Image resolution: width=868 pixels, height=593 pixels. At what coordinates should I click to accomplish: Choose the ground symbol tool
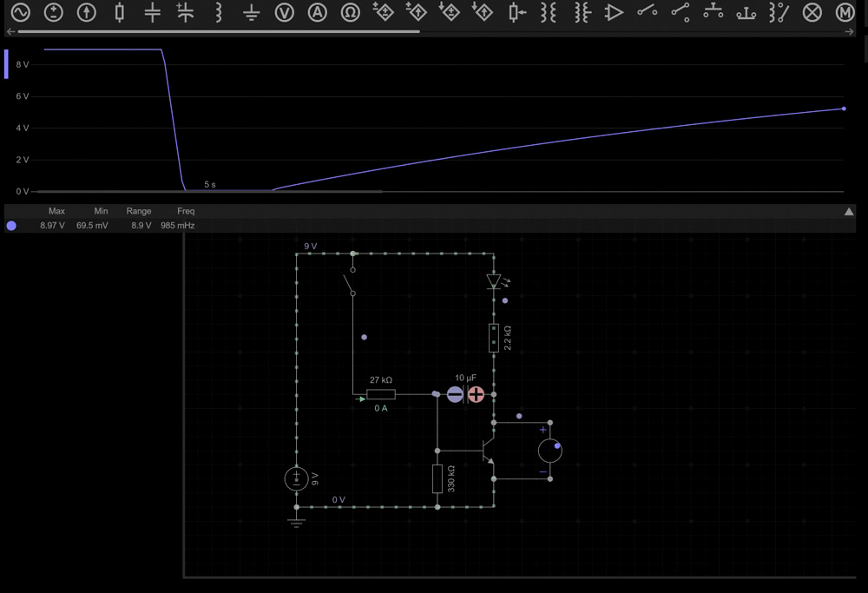(x=251, y=12)
